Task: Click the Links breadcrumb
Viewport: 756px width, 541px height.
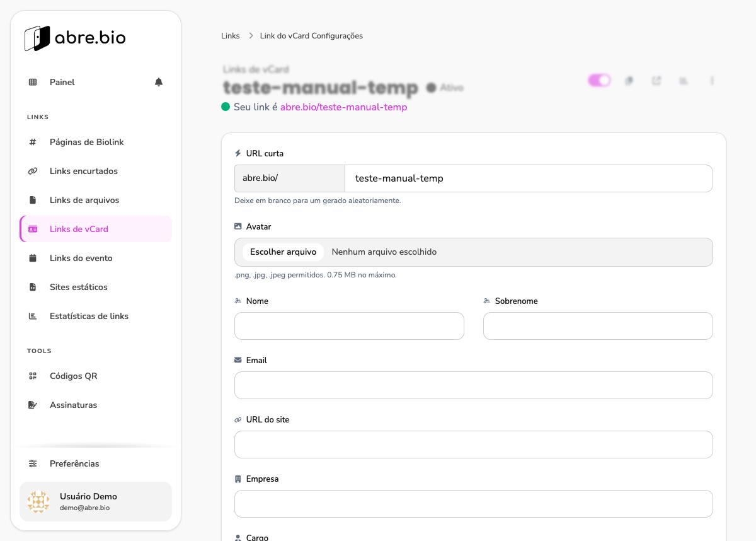Action: coord(231,36)
